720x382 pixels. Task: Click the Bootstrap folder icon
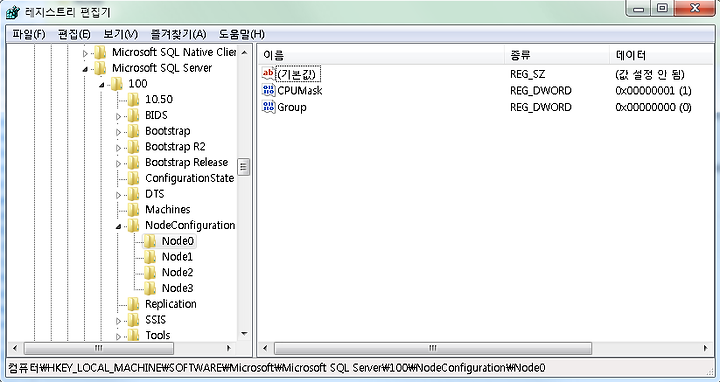[133, 131]
